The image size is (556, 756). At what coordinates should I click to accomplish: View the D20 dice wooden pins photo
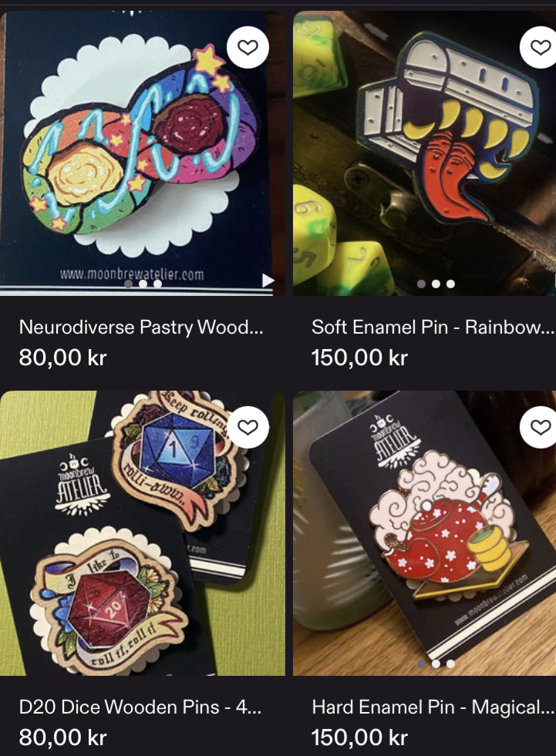point(143,533)
